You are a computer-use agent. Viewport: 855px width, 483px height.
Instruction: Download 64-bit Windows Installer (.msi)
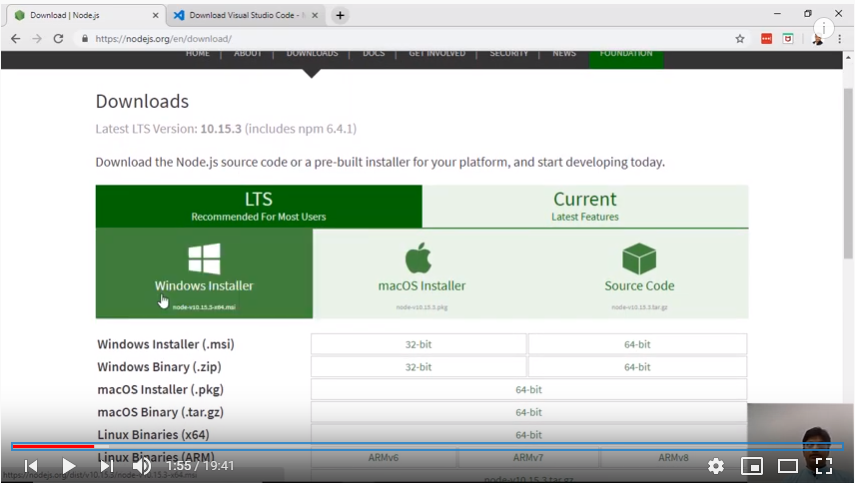[637, 344]
